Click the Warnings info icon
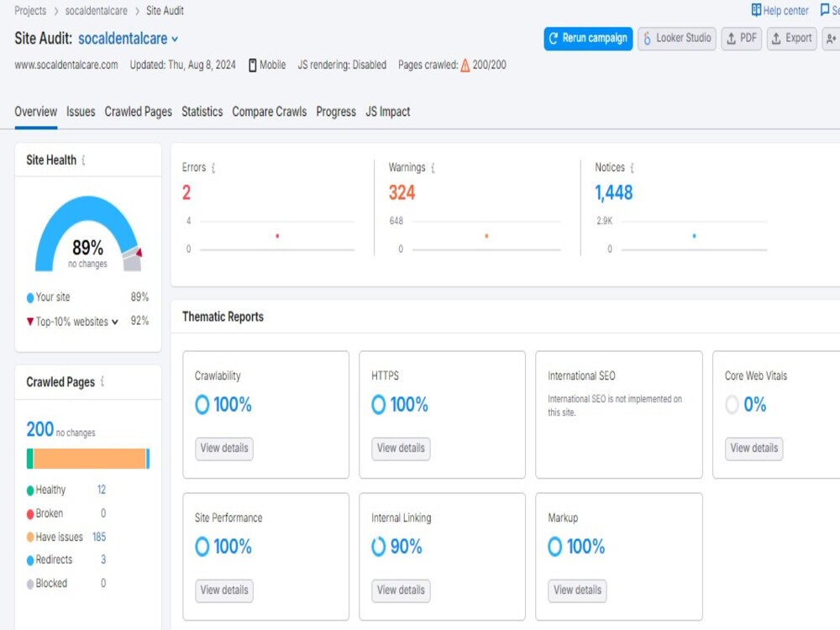Image resolution: width=840 pixels, height=630 pixels. (433, 168)
